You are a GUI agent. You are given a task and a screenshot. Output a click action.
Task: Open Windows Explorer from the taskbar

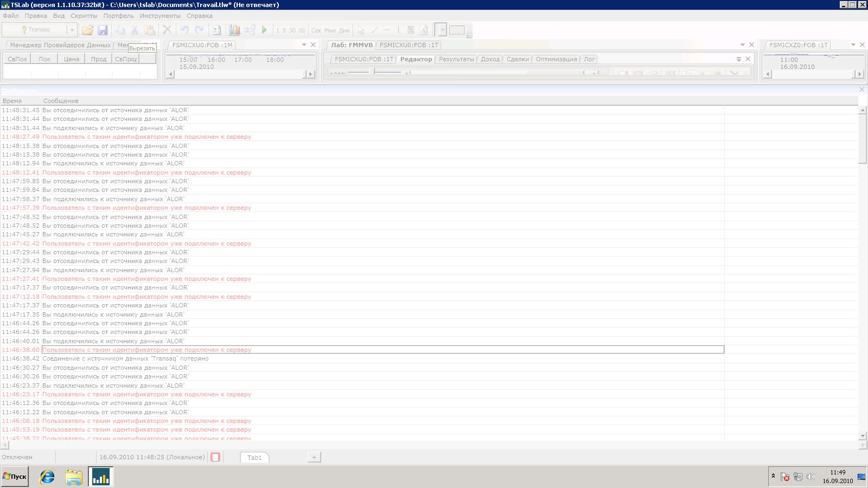[74, 477]
